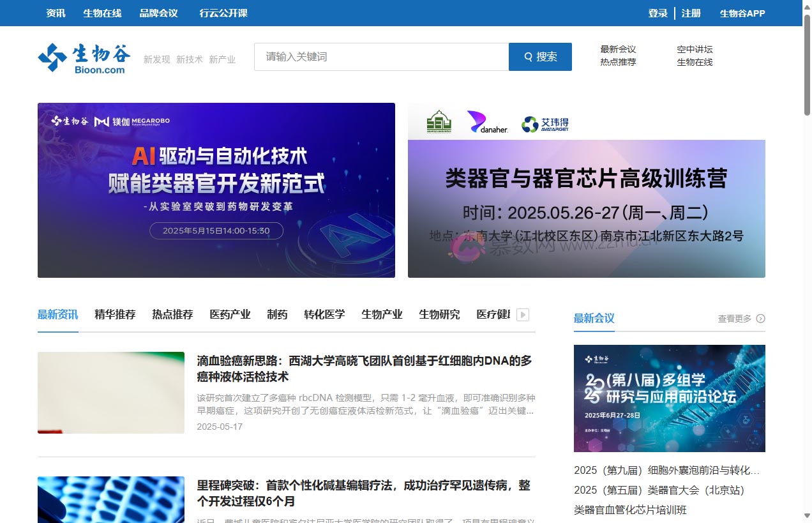Screen dimensions: 812x523
Task: Switch to the 转化医学 tab
Action: (324, 314)
